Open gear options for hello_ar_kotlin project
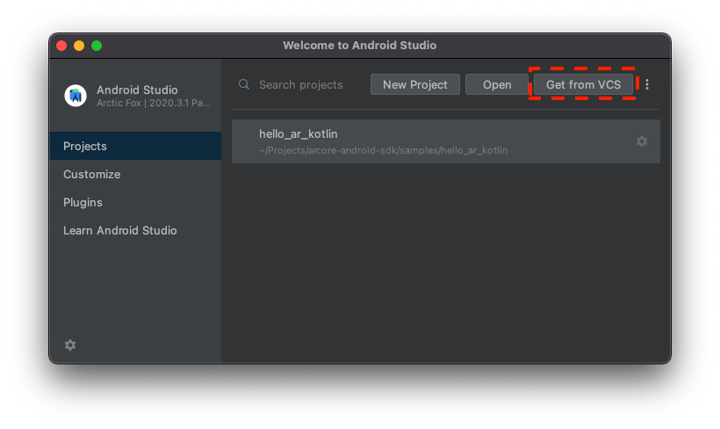 pyautogui.click(x=642, y=142)
